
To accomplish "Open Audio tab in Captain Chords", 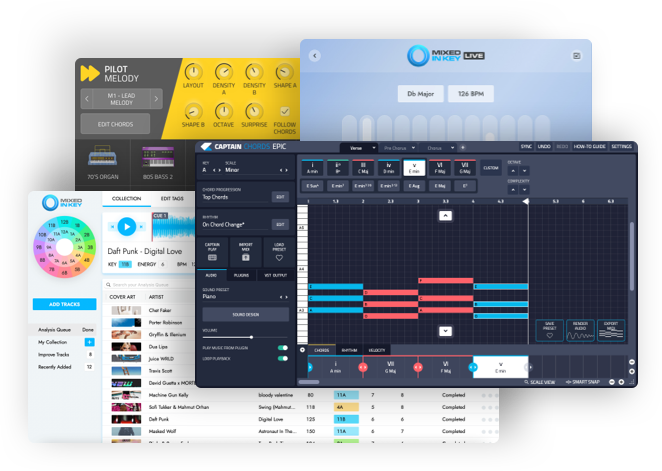I will tap(211, 275).
